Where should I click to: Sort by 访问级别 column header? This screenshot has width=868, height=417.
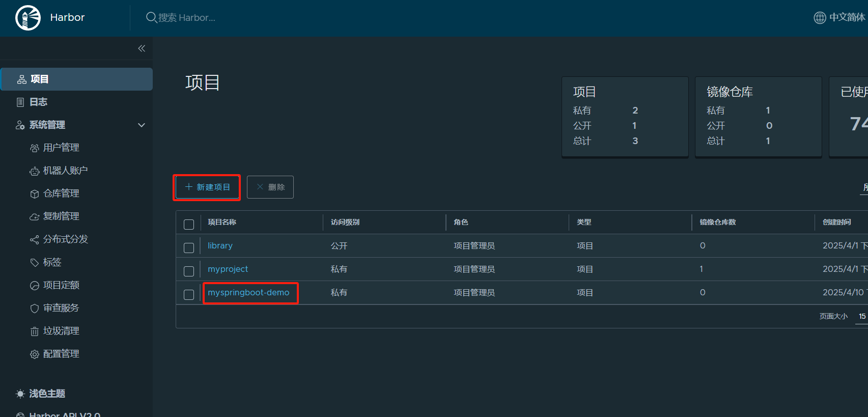(345, 222)
